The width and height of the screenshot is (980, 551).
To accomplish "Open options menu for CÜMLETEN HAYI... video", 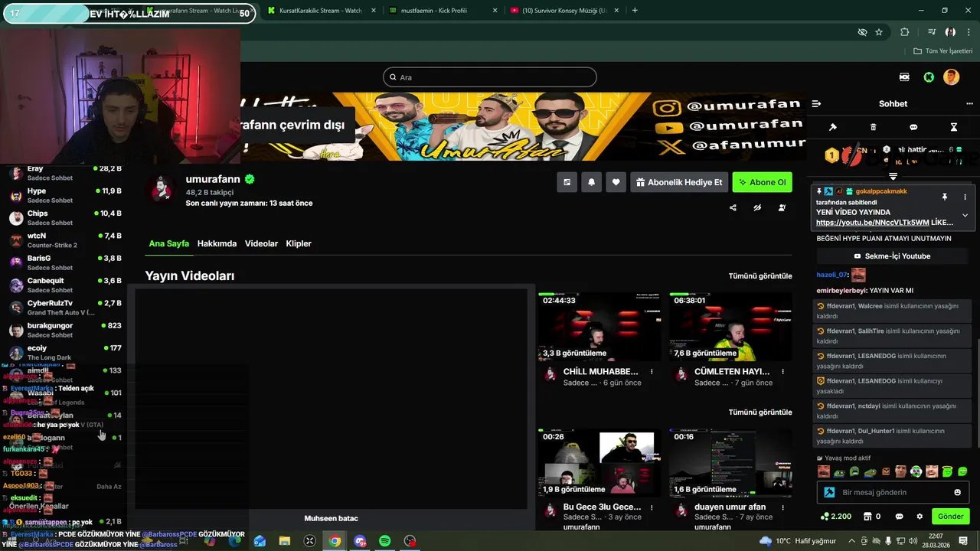I will (x=782, y=371).
